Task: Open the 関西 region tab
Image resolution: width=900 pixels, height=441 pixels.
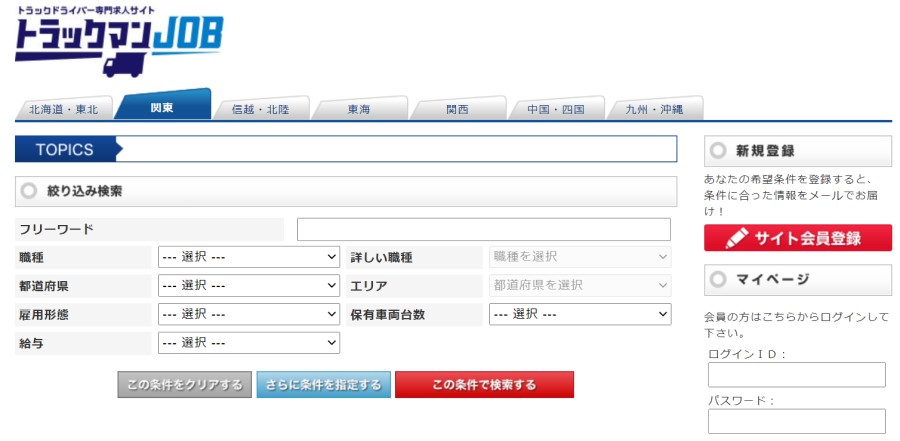Action: [457, 109]
